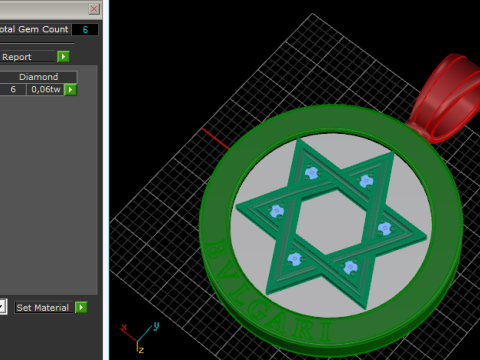The width and height of the screenshot is (480, 360).
Task: Select the top-left diamond on the star
Action: 312,173
